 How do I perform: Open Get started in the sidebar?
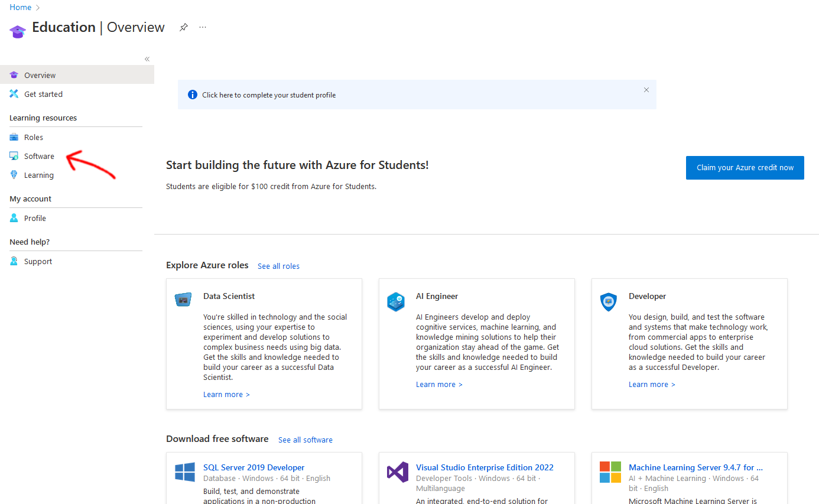tap(43, 94)
